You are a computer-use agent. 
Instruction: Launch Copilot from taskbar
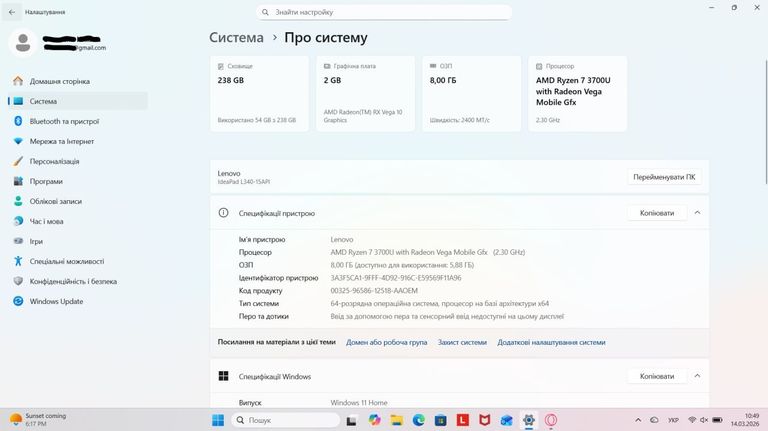(x=375, y=420)
